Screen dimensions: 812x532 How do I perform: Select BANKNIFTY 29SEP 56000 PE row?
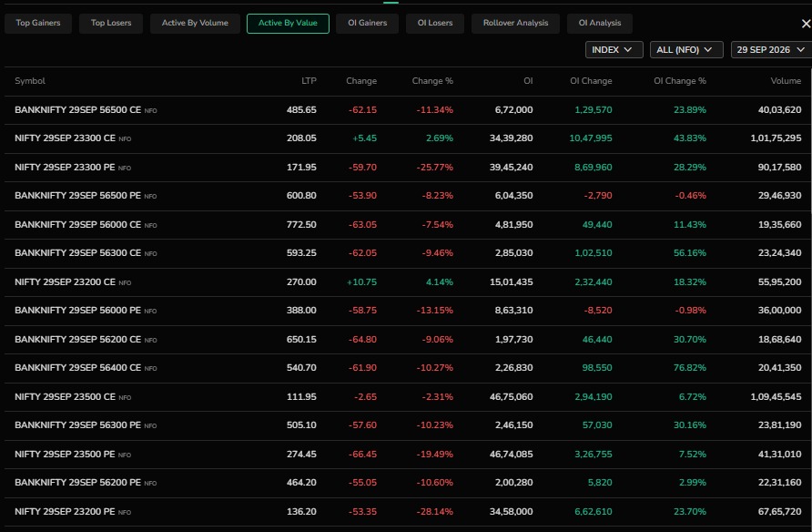(408, 311)
